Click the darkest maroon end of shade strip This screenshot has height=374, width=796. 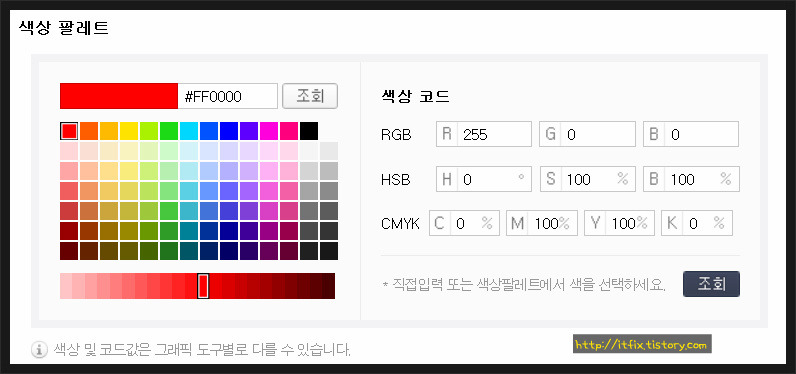pos(329,286)
